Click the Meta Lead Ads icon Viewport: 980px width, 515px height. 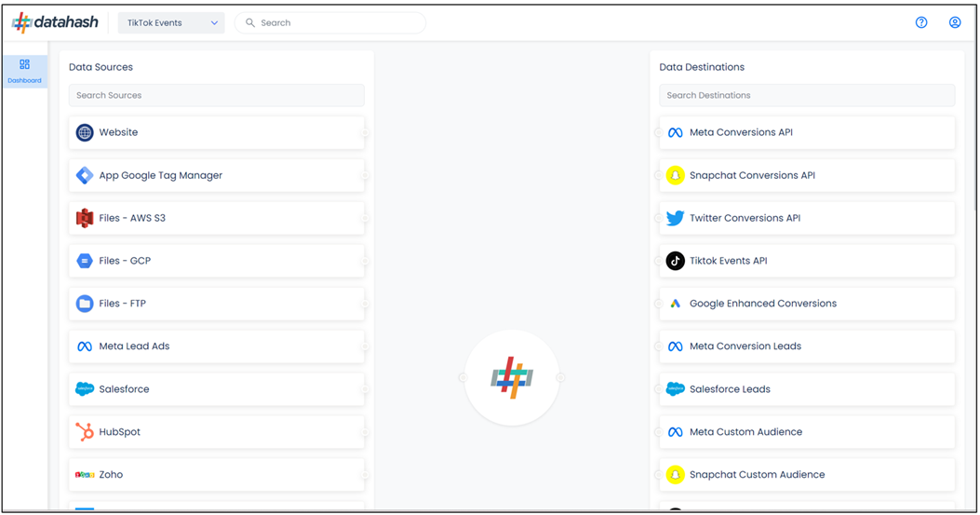[x=85, y=346]
